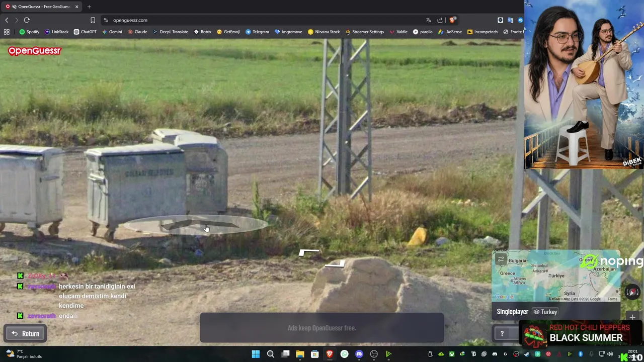The image size is (644, 362).
Task: Reload the OpenGuessr page
Action: click(27, 20)
